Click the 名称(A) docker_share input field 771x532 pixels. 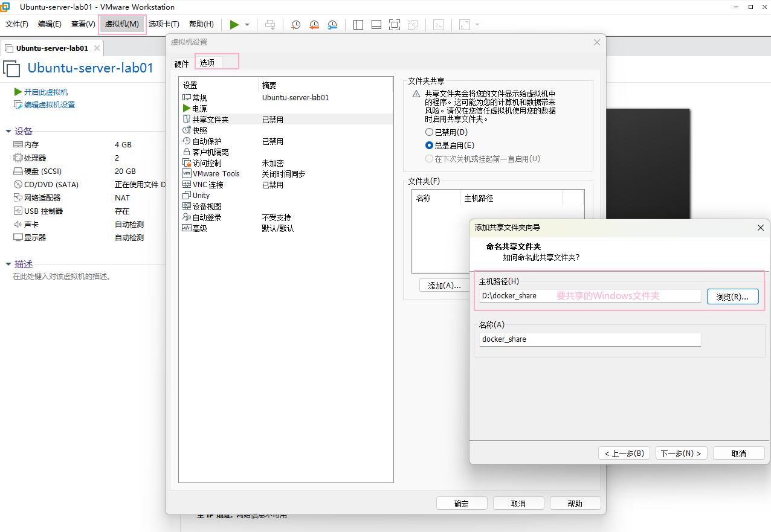[590, 339]
